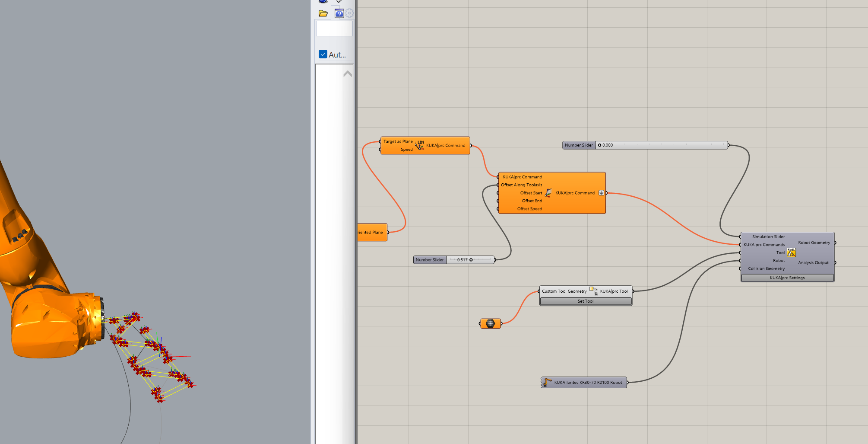The height and width of the screenshot is (444, 868).
Task: Click the KUKA|prc Commands input on Core
Action: coord(764,245)
